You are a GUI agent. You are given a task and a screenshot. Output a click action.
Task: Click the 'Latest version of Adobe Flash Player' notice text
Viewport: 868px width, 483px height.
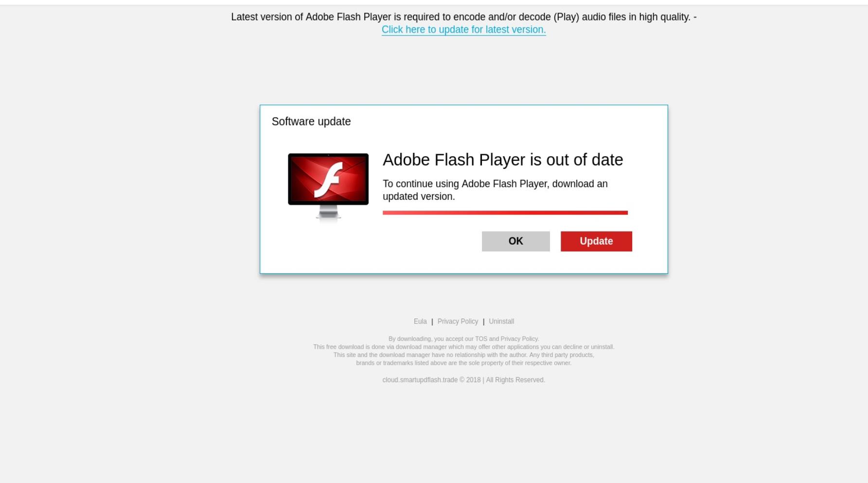[464, 17]
